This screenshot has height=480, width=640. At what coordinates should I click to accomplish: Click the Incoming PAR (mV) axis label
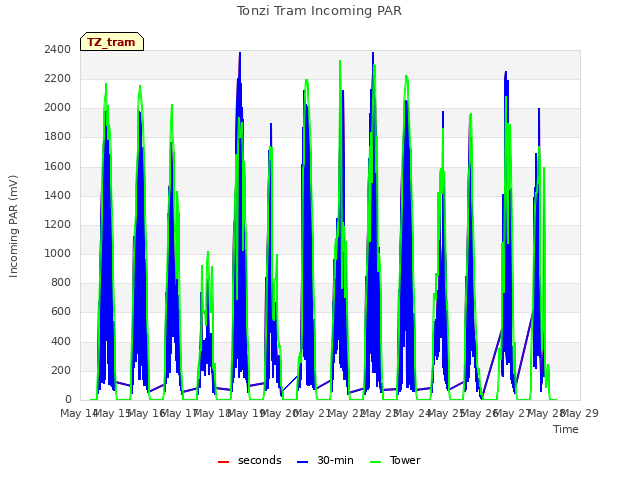tap(13, 227)
